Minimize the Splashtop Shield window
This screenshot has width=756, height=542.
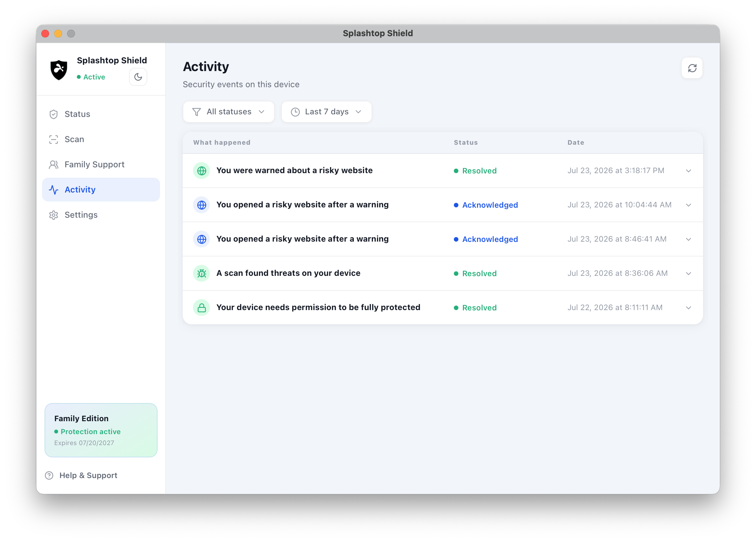pos(58,34)
